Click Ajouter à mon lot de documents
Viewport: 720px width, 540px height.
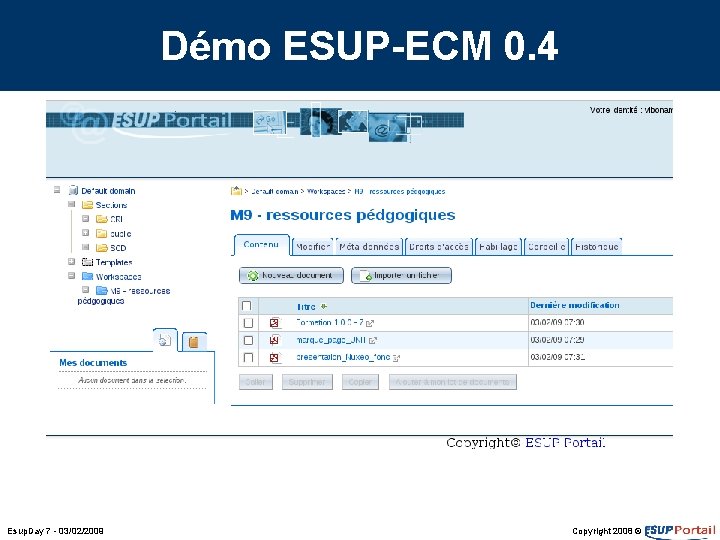point(453,382)
